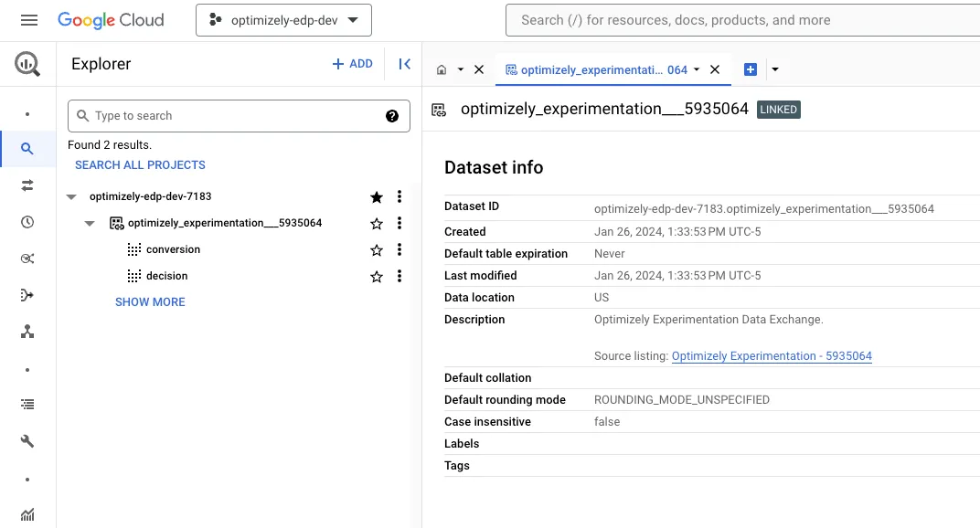
Task: Click the linked dataset icon beside title
Action: pyautogui.click(x=439, y=110)
